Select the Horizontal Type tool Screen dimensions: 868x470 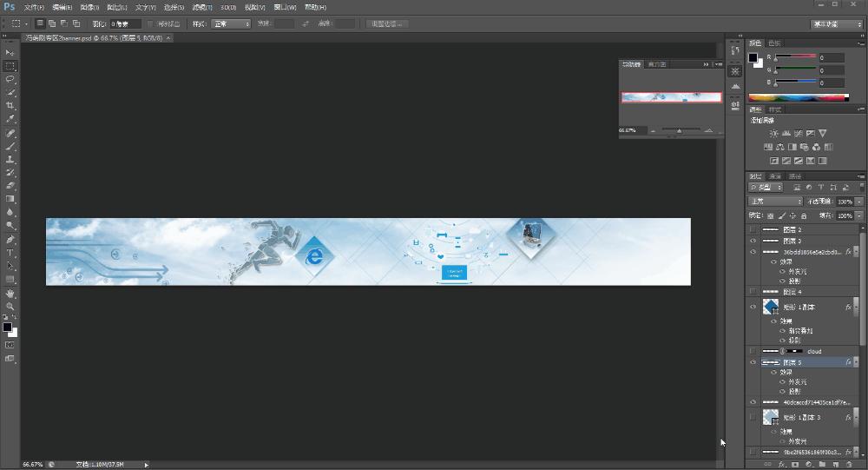point(10,254)
